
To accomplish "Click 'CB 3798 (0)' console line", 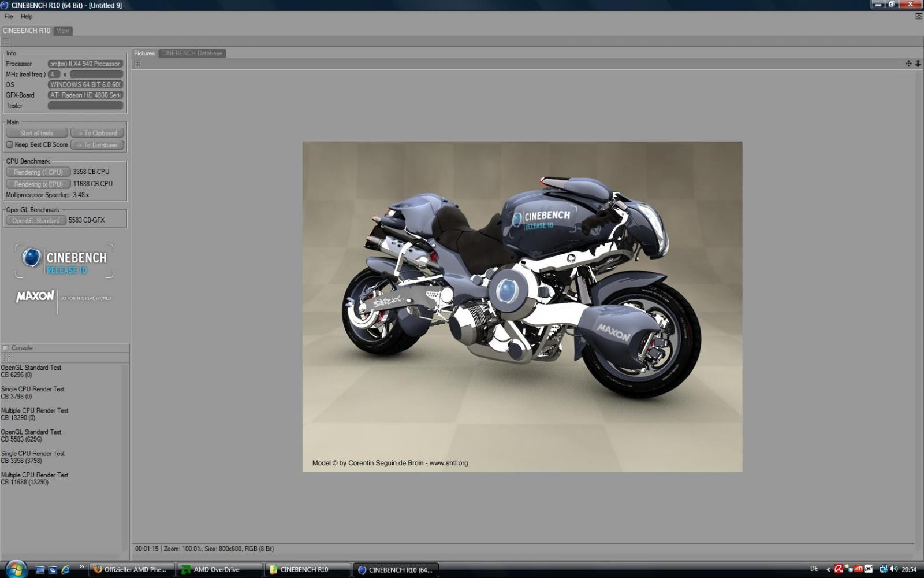I will [17, 397].
